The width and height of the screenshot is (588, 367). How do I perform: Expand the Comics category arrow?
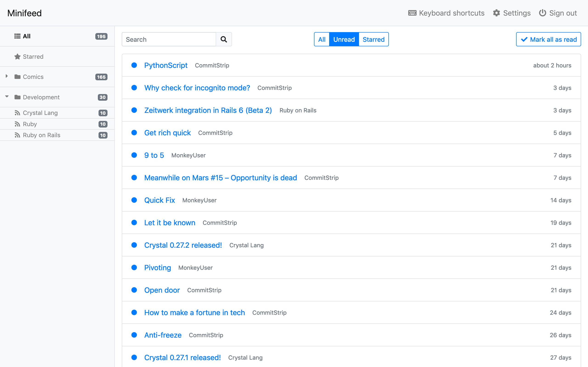point(7,76)
